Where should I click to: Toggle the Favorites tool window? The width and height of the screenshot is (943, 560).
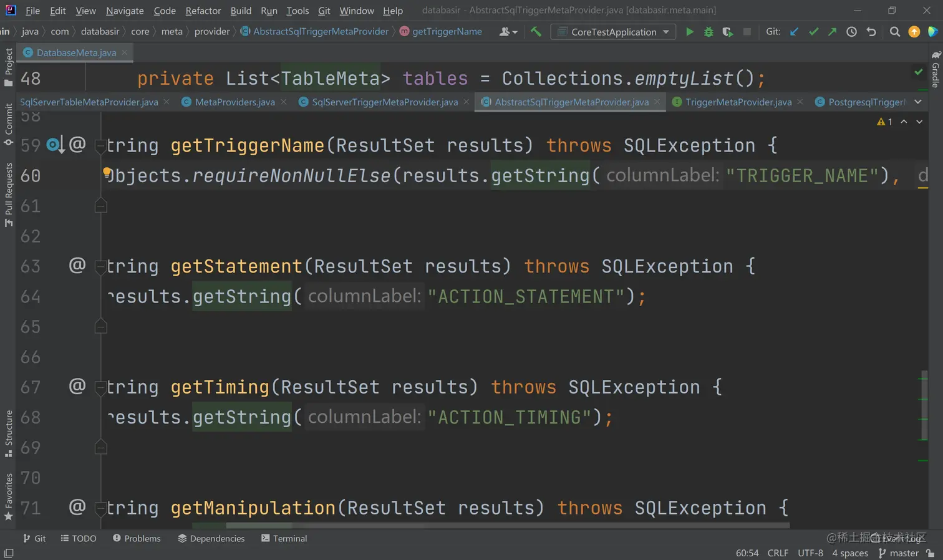coord(8,497)
